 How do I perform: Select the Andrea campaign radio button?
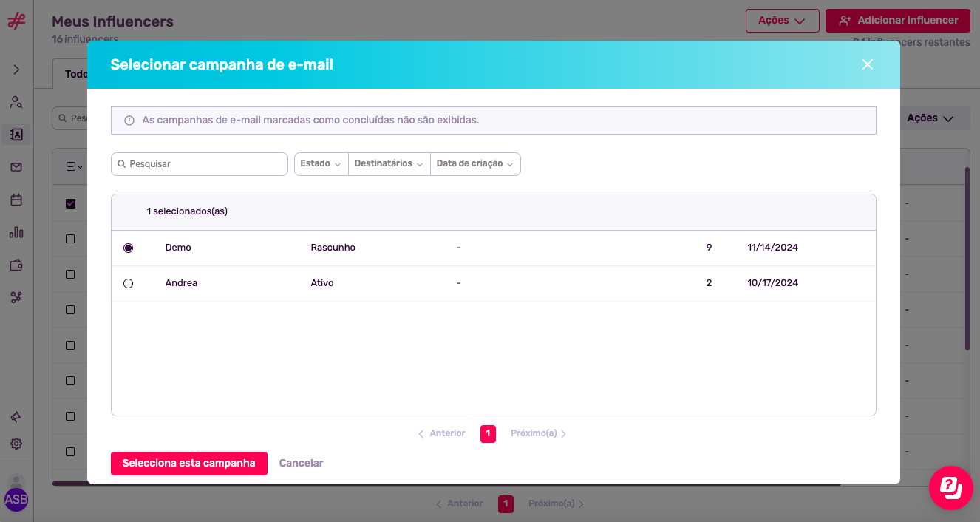coord(129,283)
